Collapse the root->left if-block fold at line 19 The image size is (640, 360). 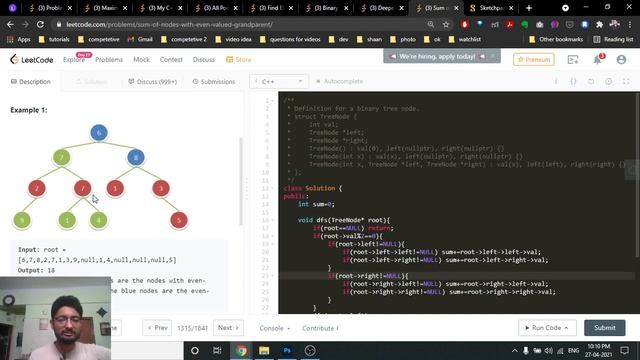coord(272,244)
